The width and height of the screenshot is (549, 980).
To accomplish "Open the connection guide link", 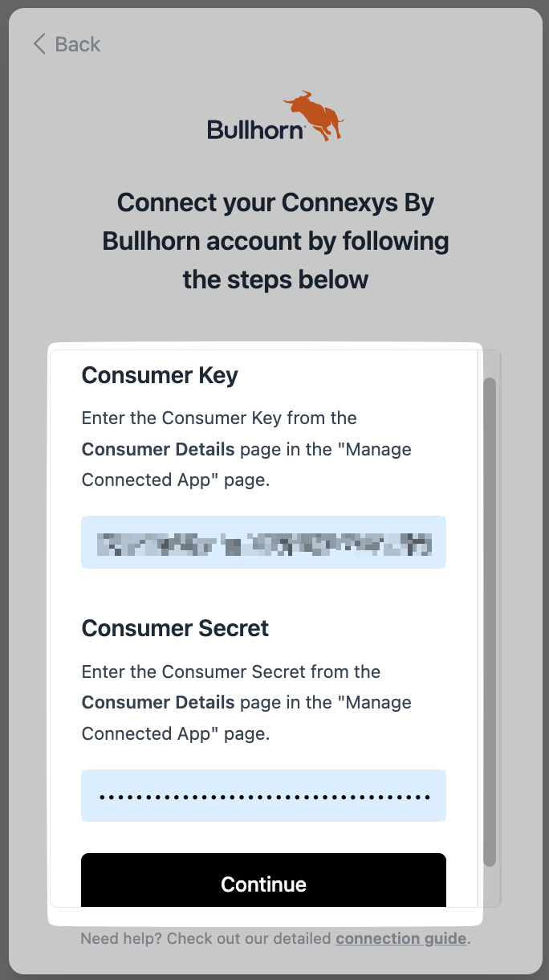I will (x=401, y=938).
